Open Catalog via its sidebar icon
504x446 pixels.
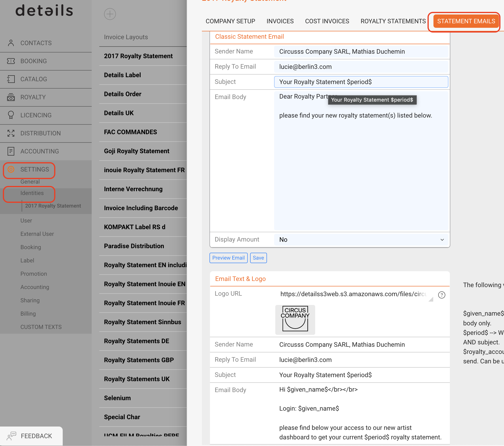pyautogui.click(x=11, y=79)
